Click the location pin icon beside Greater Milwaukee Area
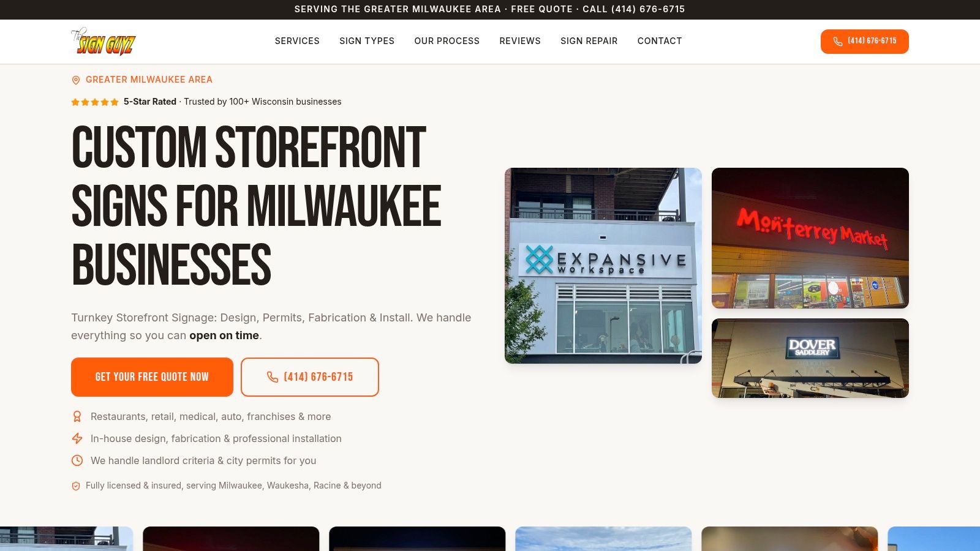 [76, 80]
